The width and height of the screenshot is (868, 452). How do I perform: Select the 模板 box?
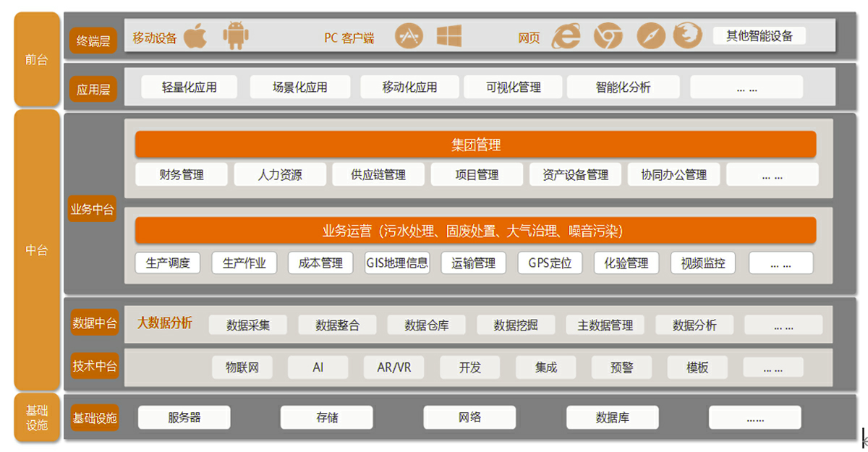[x=698, y=367]
